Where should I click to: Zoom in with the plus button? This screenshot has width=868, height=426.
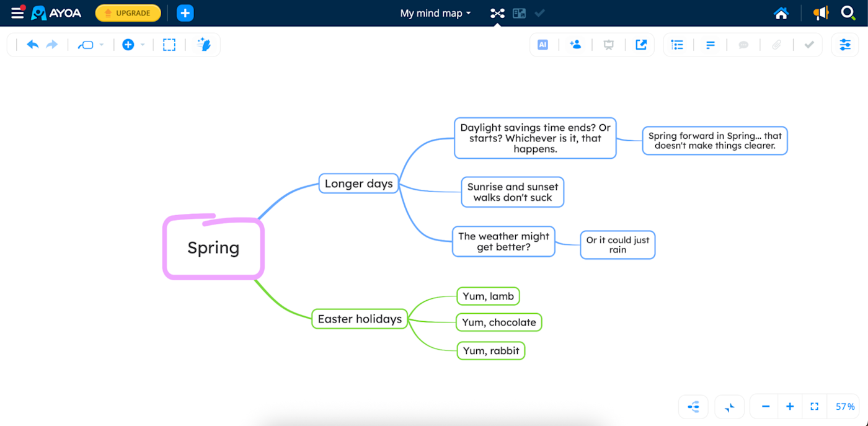[790, 407]
